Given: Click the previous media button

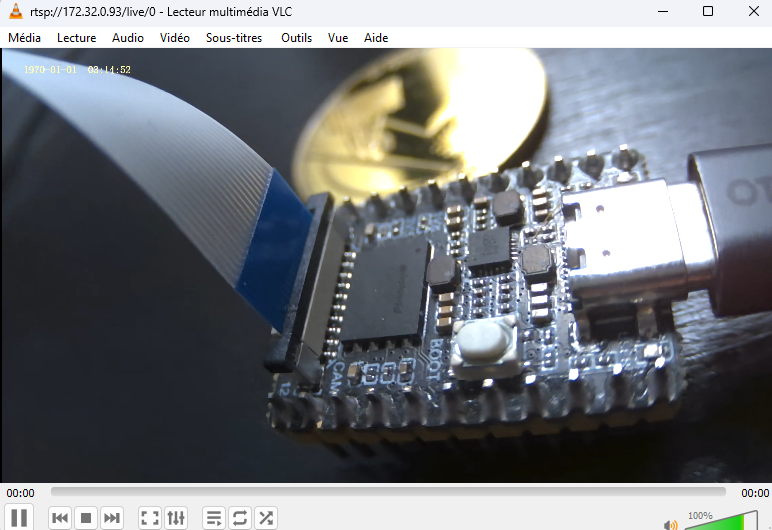Looking at the screenshot, I should click(x=60, y=517).
